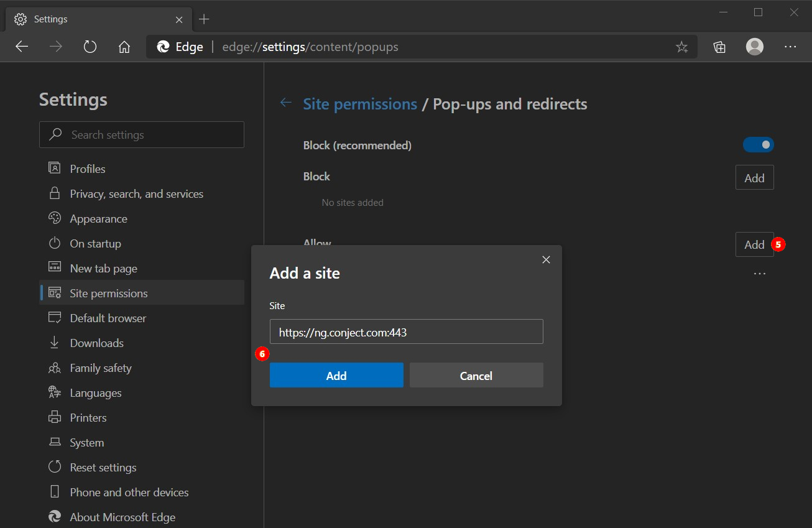
Task: Click the Site URL text field
Action: (406, 332)
